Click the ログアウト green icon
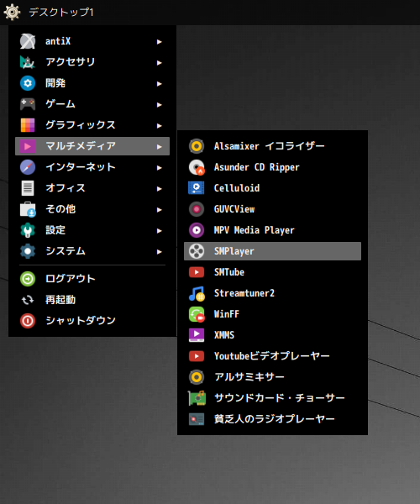The image size is (420, 504). tap(28, 279)
